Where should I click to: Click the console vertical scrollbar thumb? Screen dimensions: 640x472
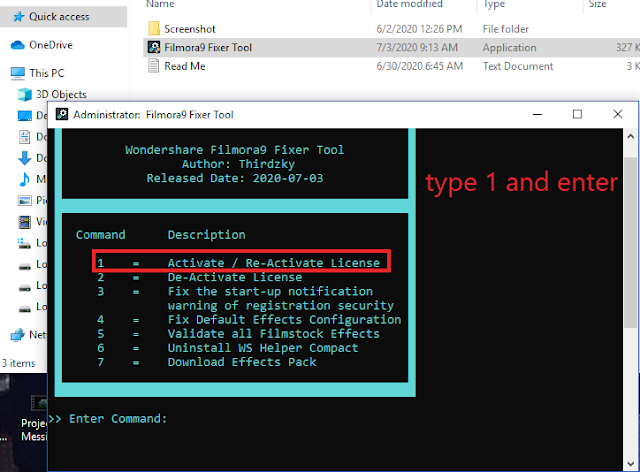tap(631, 242)
